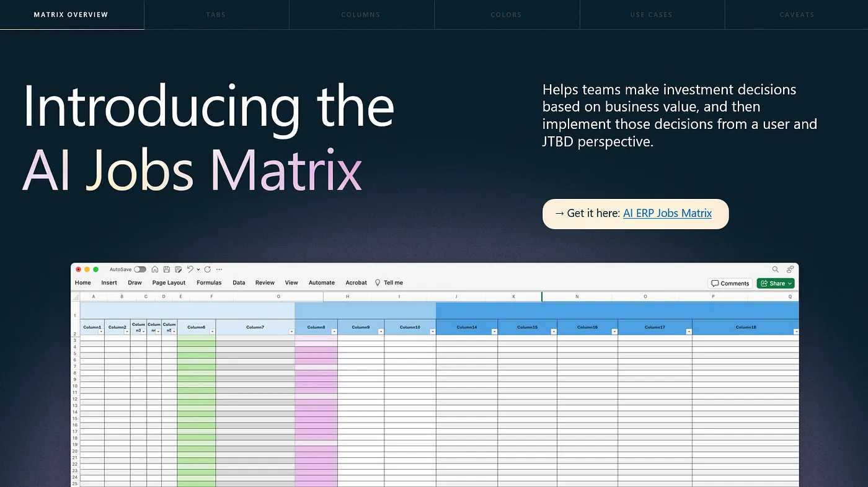Screen dimensions: 868x487
Task: Open the more options ellipsis icon
Action: 219,270
